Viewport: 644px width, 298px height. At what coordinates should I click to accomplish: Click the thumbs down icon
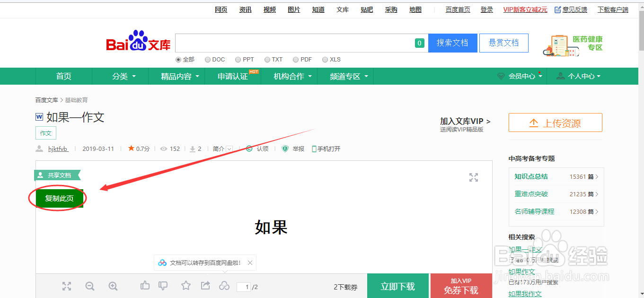(x=163, y=285)
